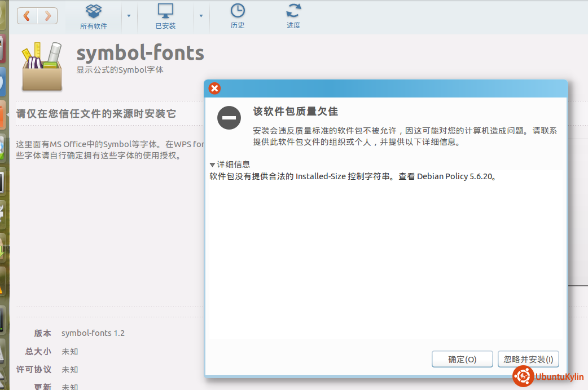Screen dimensions: 588x390
Task: Click the symbol-fonts title heading
Action: pos(140,53)
